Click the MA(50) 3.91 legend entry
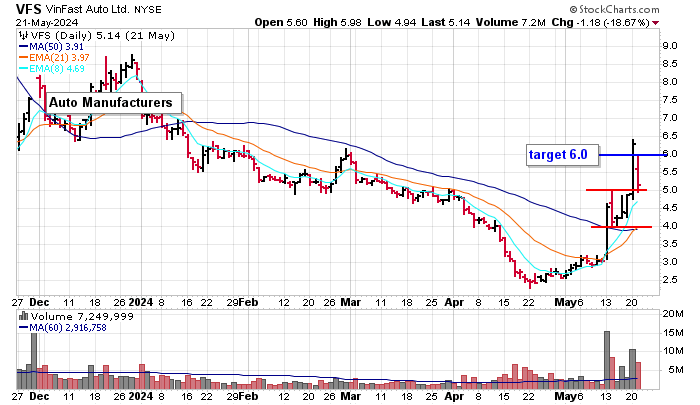700x405 pixels. tap(51, 46)
